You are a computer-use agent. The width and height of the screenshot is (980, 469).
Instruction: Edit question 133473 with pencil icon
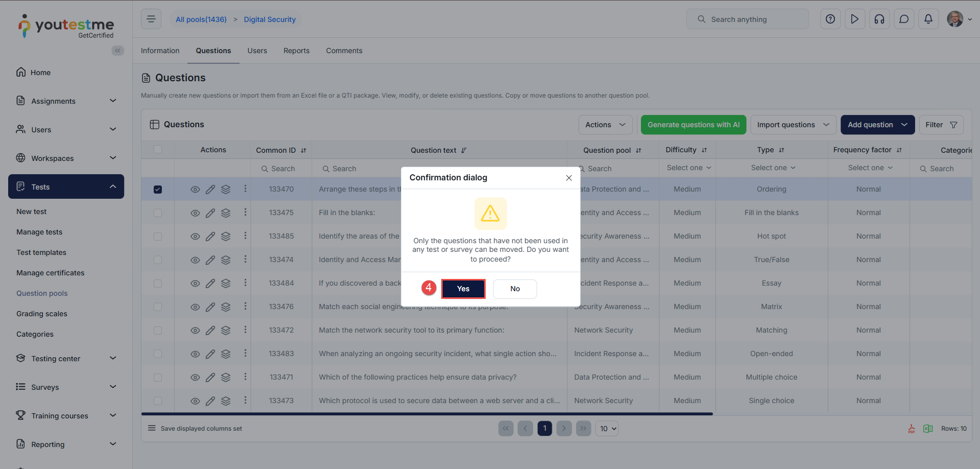[210, 401]
